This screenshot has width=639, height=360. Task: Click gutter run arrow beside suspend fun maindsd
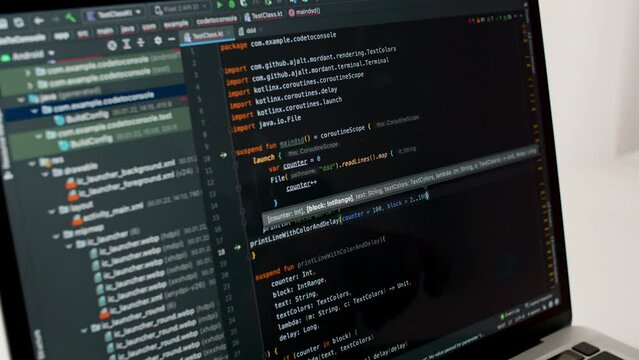coord(223,155)
